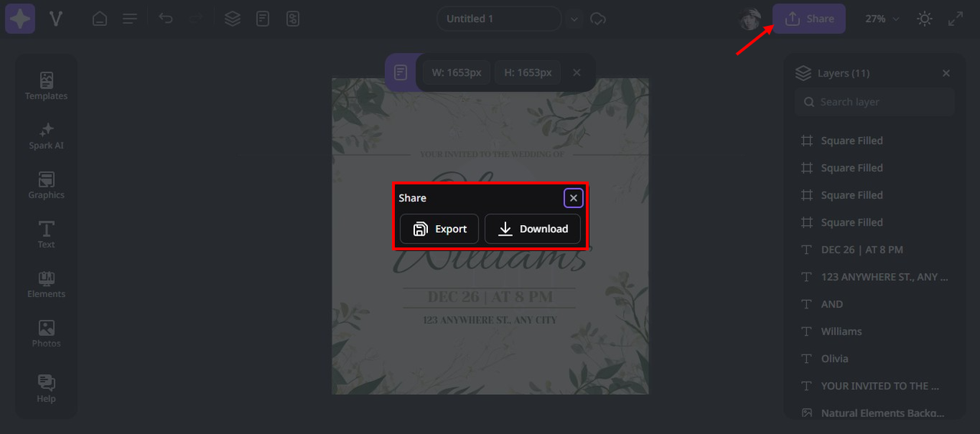Toggle fullscreen expand icon
Image resolution: width=980 pixels, height=434 pixels.
pos(955,18)
